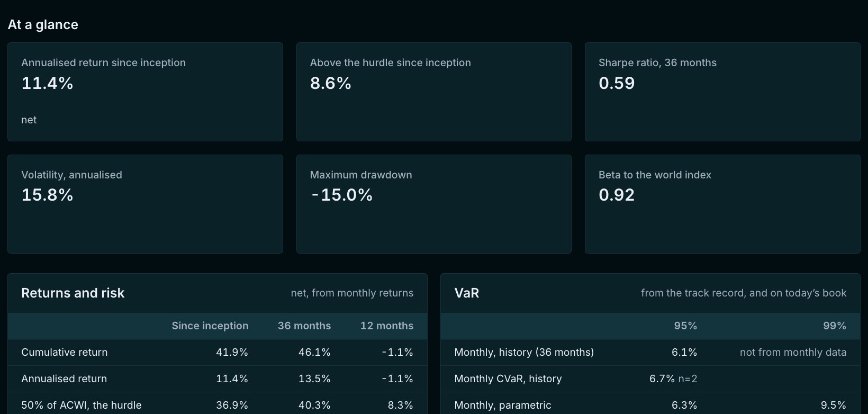Viewport: 868px width, 414px height.
Task: Select the 46.1% cumulative return cell
Action: coord(314,353)
